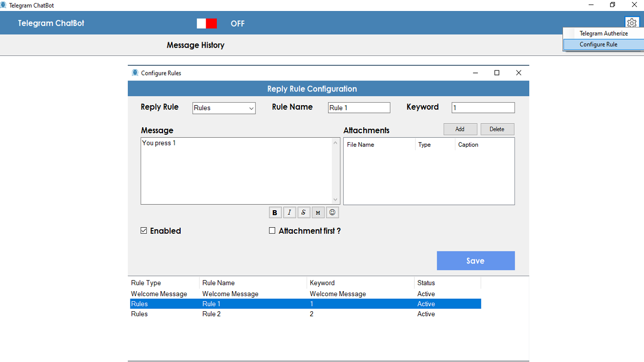Image resolution: width=644 pixels, height=362 pixels.
Task: Check the Attachment first checkbox
Action: tap(272, 231)
